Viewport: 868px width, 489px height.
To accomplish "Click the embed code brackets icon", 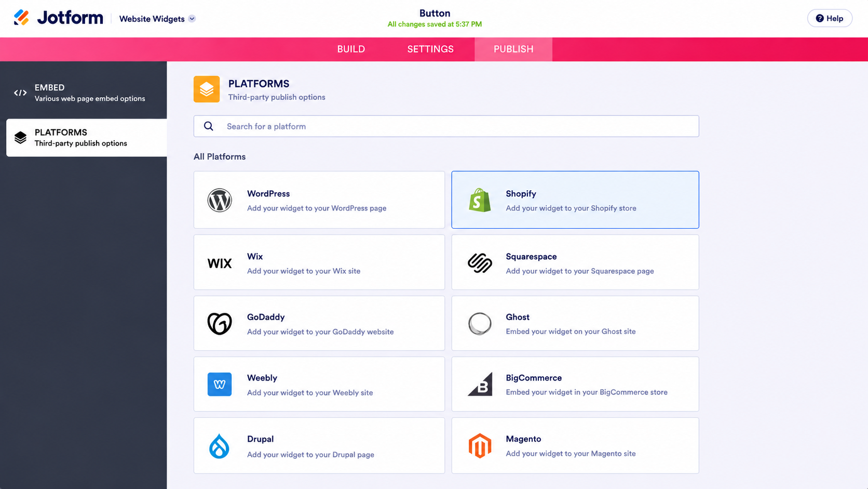I will (20, 93).
